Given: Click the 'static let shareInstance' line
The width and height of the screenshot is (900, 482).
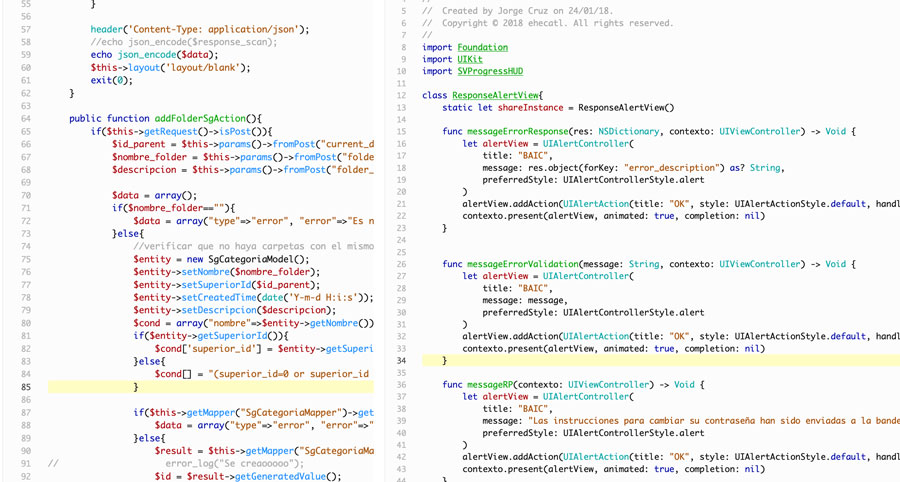Looking at the screenshot, I should [x=558, y=108].
